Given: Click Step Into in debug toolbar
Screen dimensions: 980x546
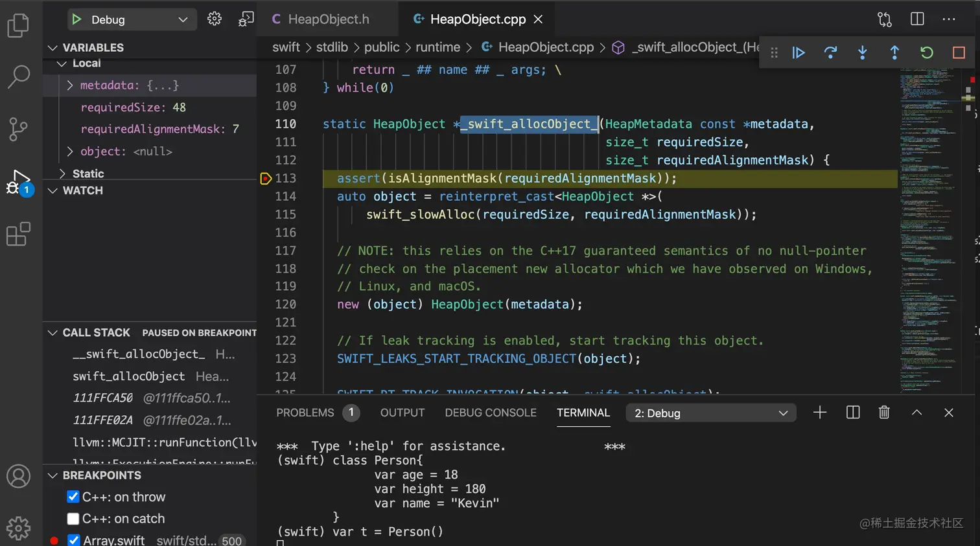Looking at the screenshot, I should [863, 52].
